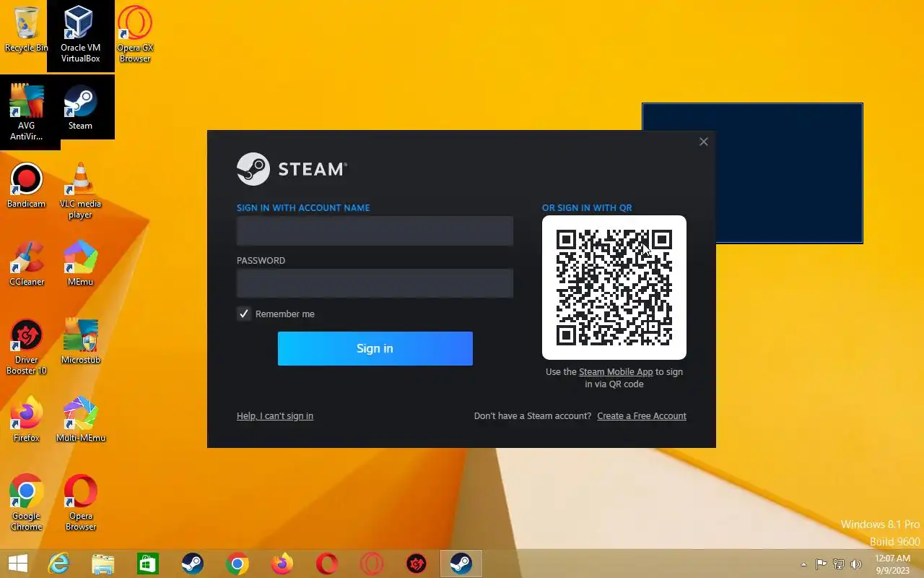924x578 pixels.
Task: Close the Steam sign-in dialog
Action: coord(704,142)
